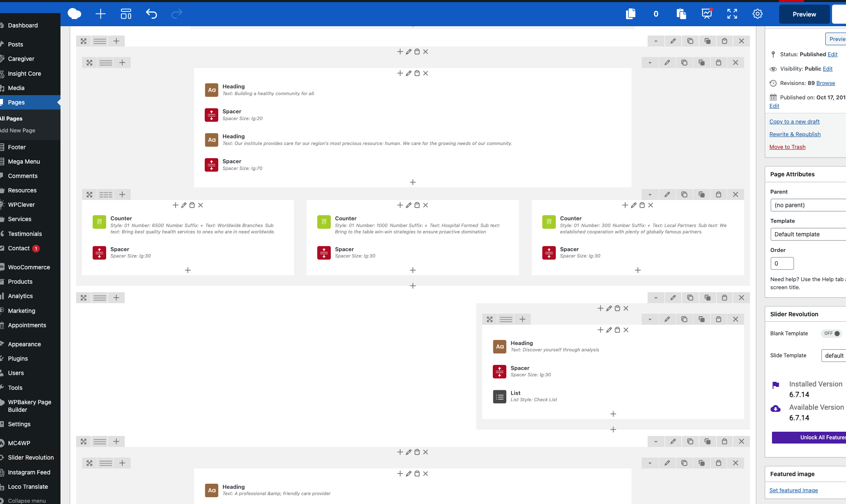Undo last change in top toolbar
The width and height of the screenshot is (846, 504).
(x=151, y=14)
